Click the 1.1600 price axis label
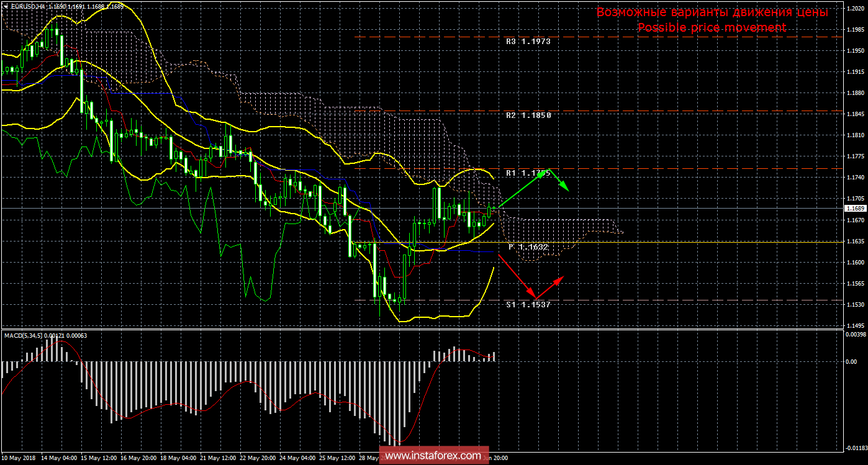Viewport: 868px width, 465px height. click(856, 262)
